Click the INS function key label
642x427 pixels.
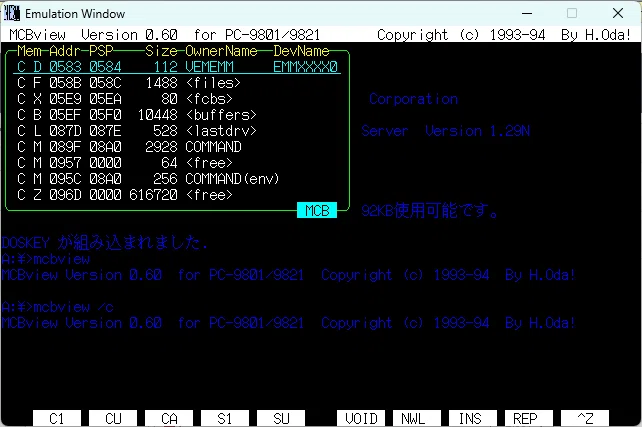(473, 418)
